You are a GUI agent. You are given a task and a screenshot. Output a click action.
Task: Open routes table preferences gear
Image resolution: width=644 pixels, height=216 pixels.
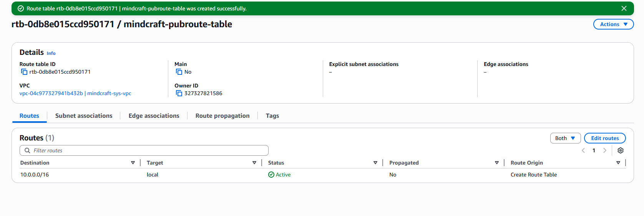620,150
